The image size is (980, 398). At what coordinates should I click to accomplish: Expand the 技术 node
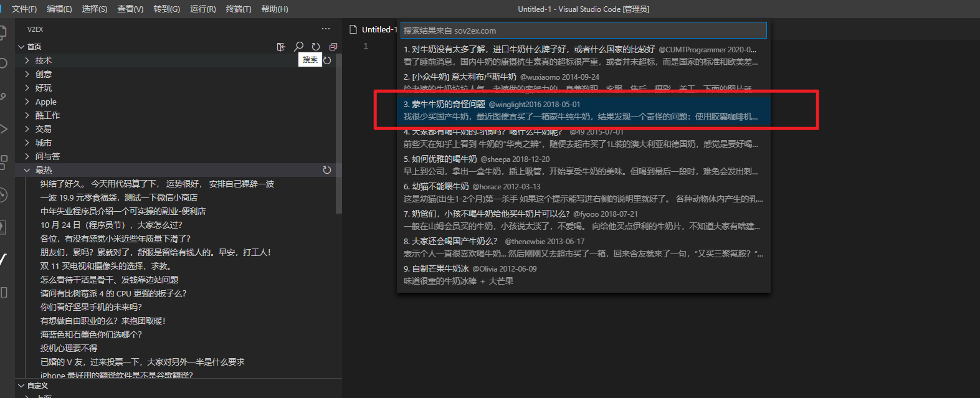(x=27, y=60)
